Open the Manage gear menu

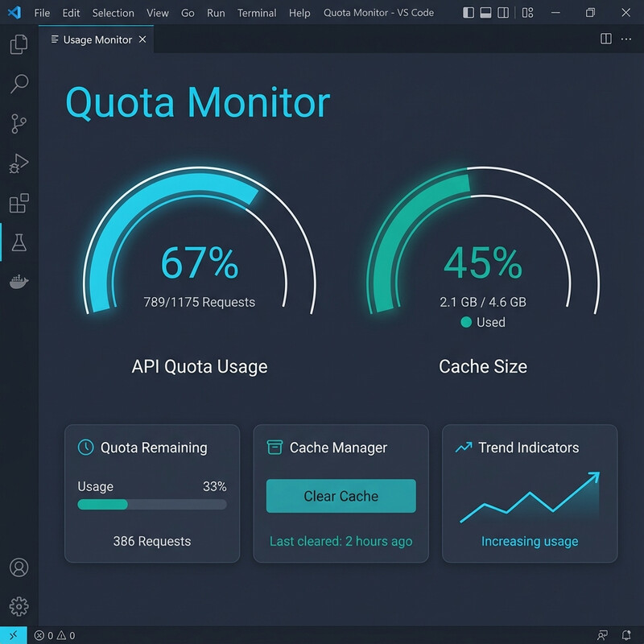19,606
